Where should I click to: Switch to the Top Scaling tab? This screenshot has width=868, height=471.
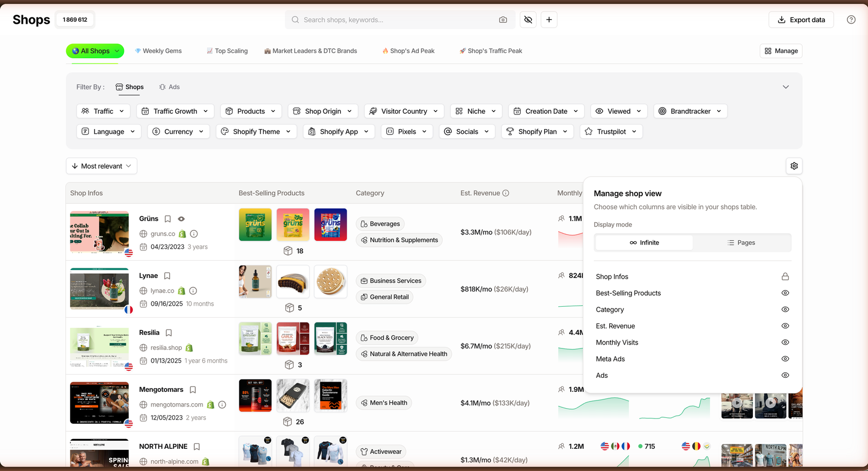[x=227, y=51]
